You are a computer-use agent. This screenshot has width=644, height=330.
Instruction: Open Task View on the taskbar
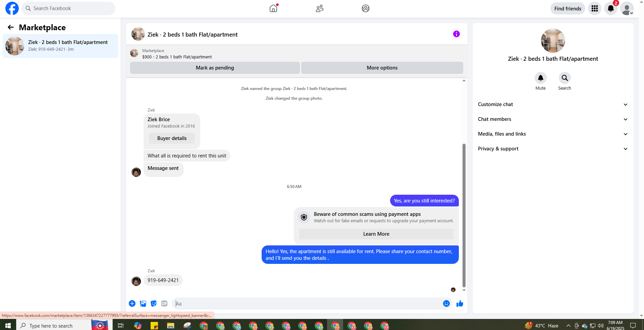click(x=121, y=325)
